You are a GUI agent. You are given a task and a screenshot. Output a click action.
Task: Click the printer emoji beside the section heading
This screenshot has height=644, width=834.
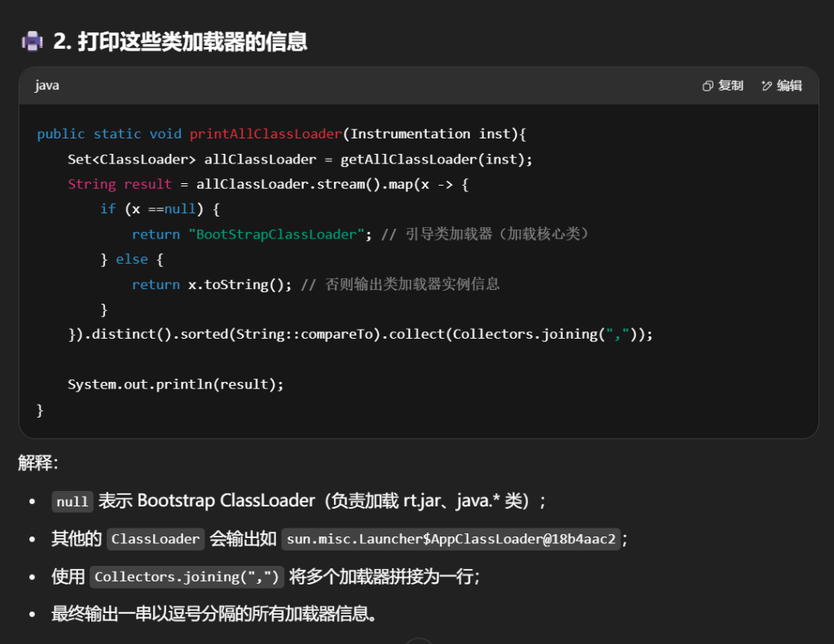32,42
